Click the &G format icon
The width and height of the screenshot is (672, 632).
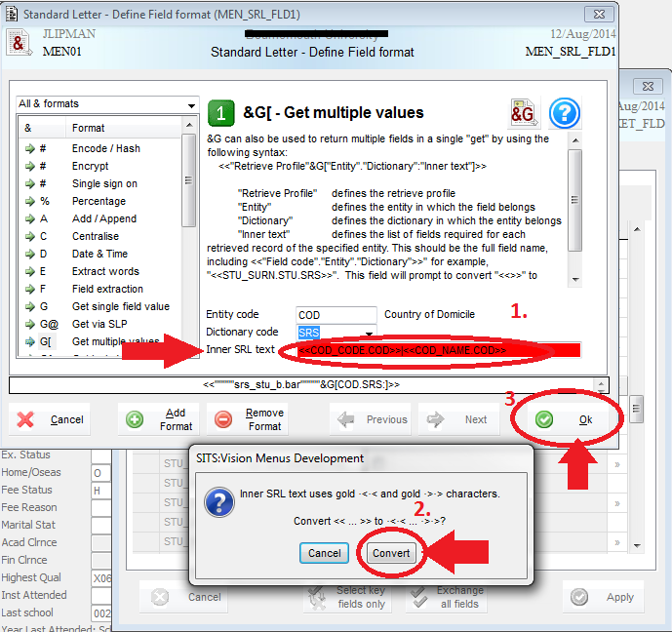point(524,113)
